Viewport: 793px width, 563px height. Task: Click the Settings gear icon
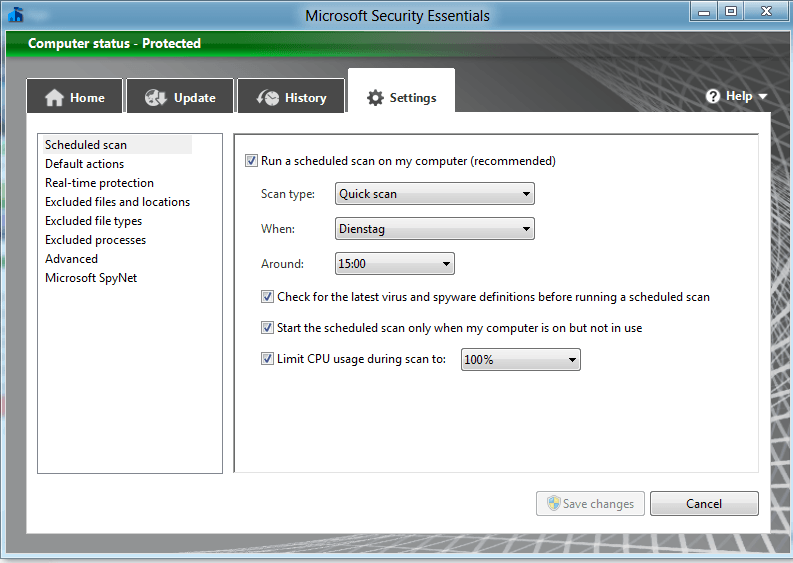(x=375, y=98)
